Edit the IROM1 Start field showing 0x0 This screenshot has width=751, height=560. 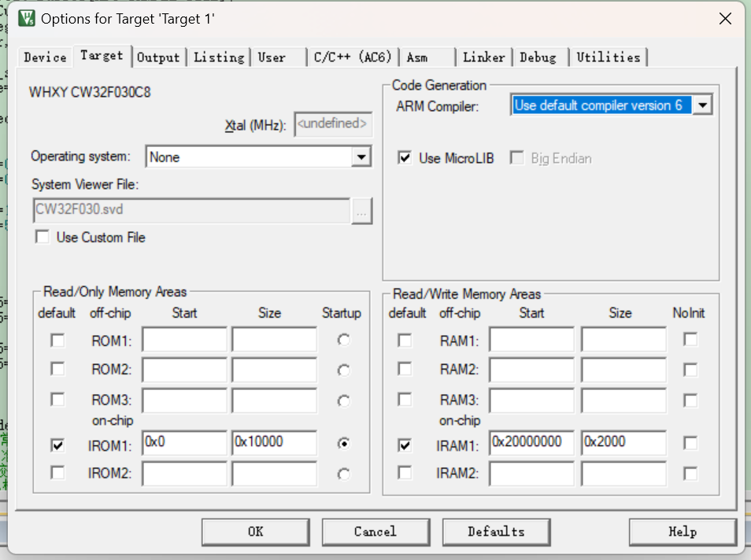[184, 443]
